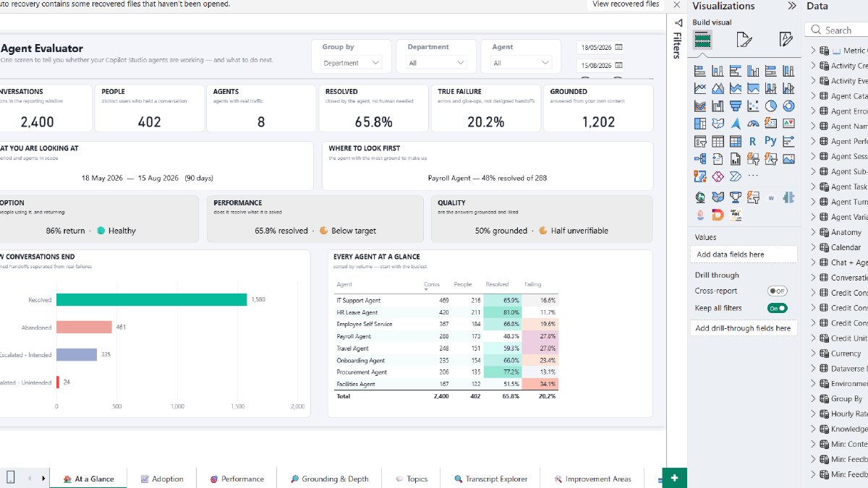The height and width of the screenshot is (488, 868).
Task: Switch off Keep all filters toggle
Action: pyautogui.click(x=777, y=308)
